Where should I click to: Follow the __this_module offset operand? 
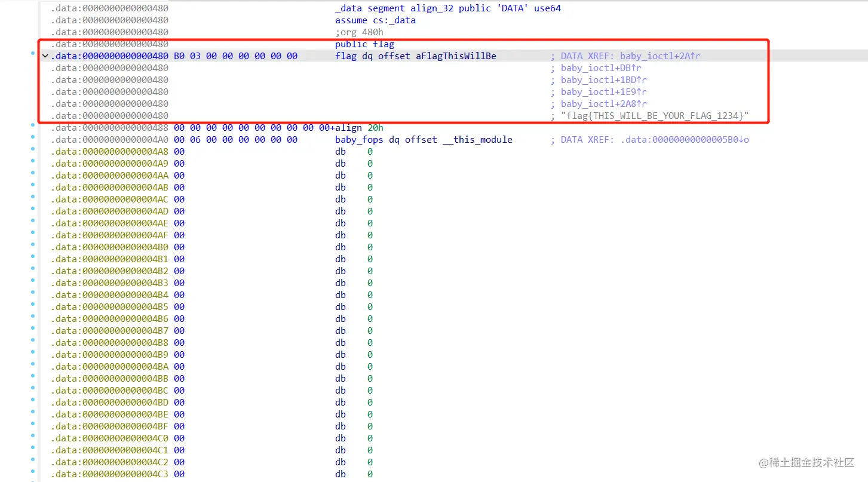coord(477,140)
